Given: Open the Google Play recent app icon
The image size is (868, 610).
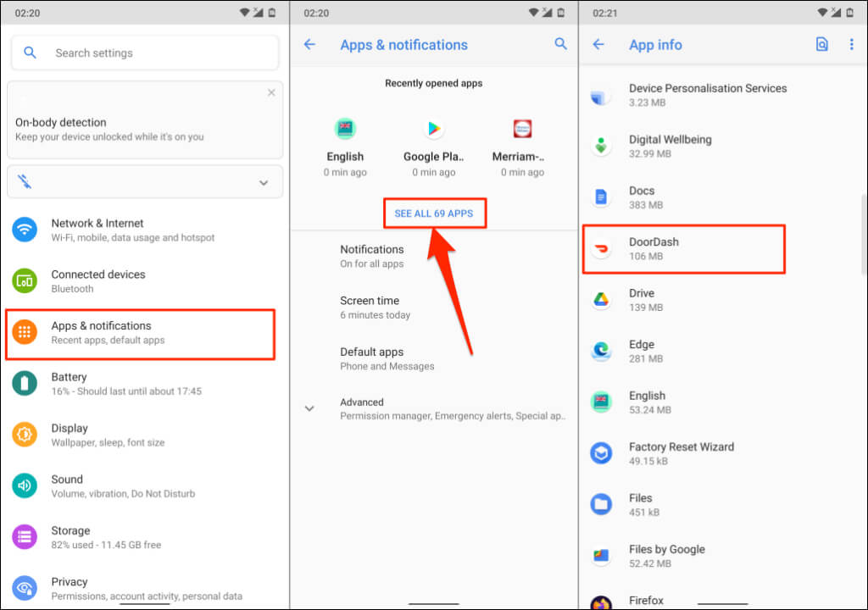Looking at the screenshot, I should (434, 129).
